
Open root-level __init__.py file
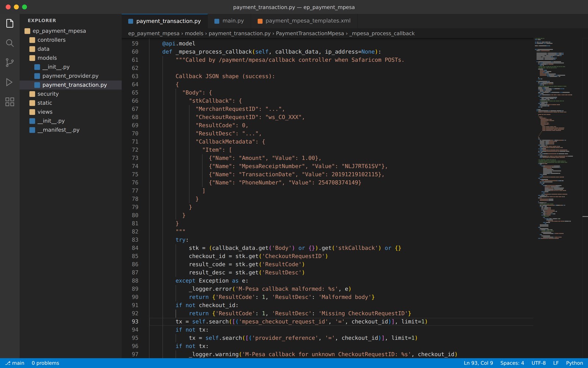click(71, 121)
